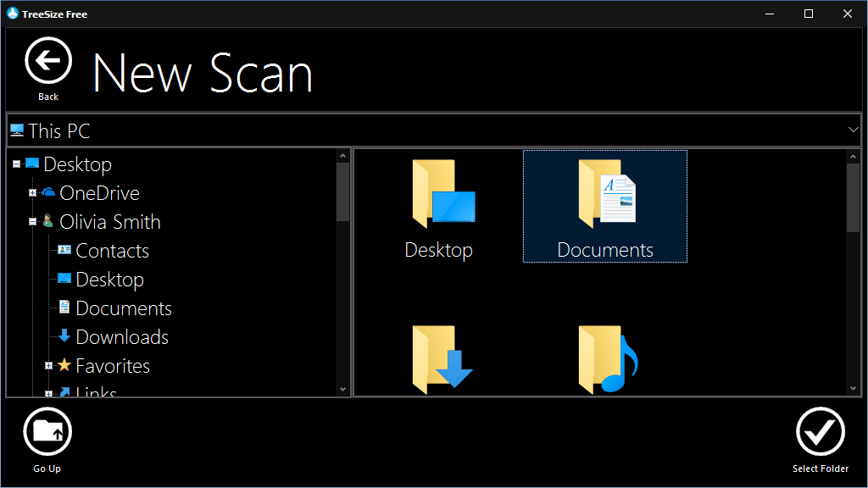The image size is (868, 488).
Task: Click the Favorites star icon in the tree
Action: (x=64, y=364)
